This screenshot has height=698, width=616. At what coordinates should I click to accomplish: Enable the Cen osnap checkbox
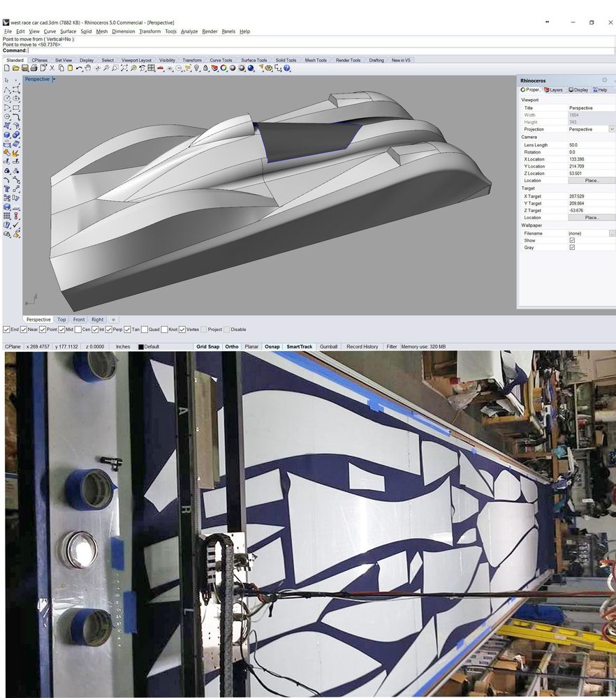pos(78,329)
